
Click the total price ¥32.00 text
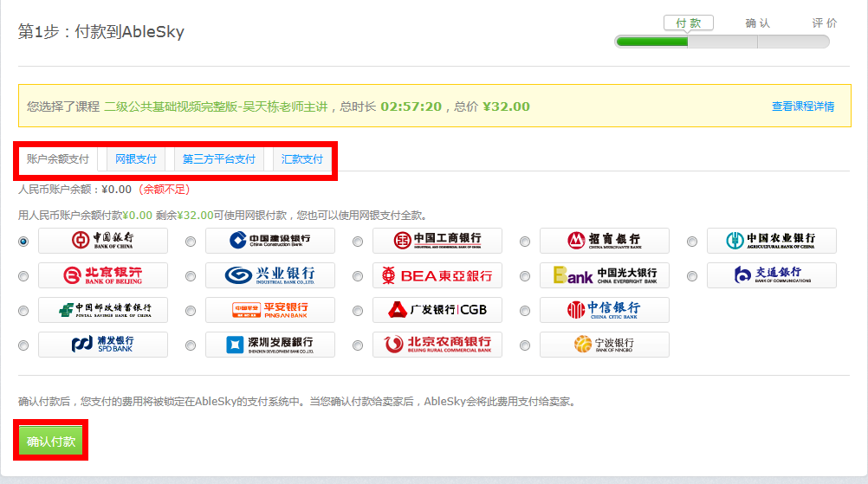click(x=506, y=106)
